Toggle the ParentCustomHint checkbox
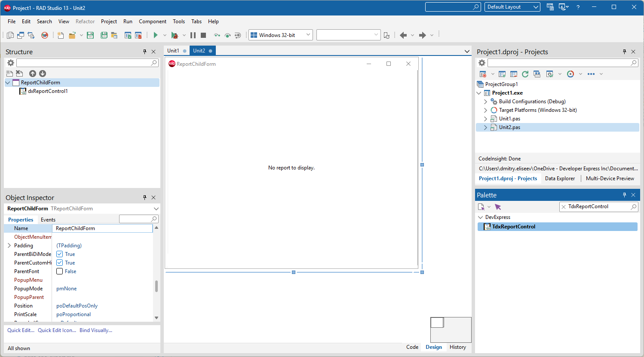The image size is (644, 357). point(60,263)
